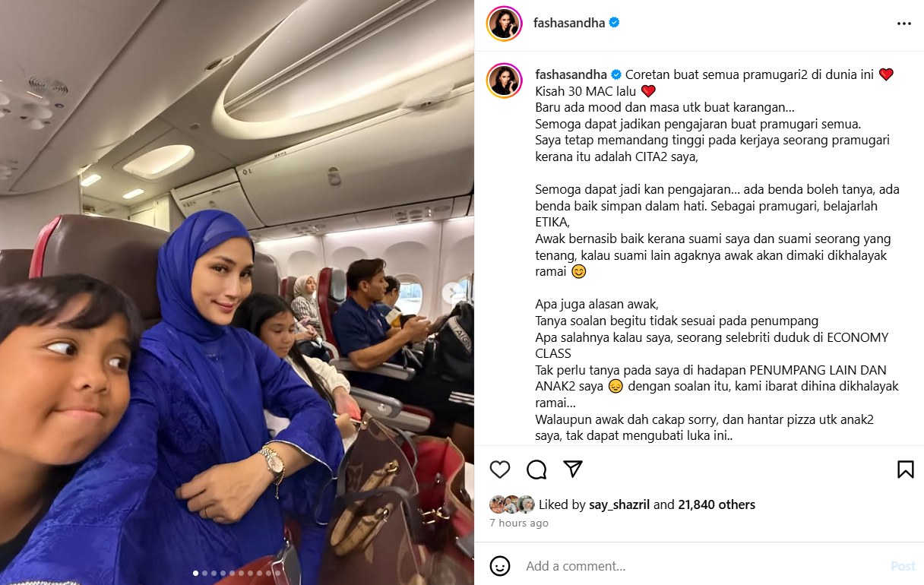The image size is (924, 585).
Task: Click fashasandha username in header
Action: (x=569, y=23)
